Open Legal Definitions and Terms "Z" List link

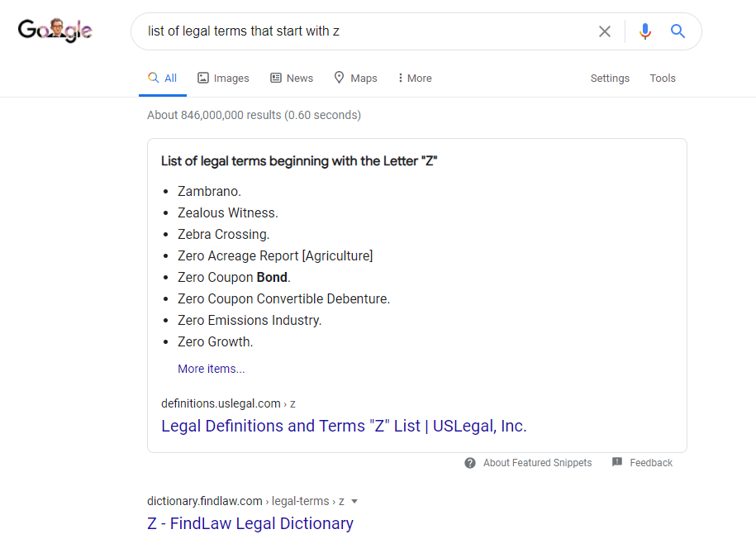[344, 426]
